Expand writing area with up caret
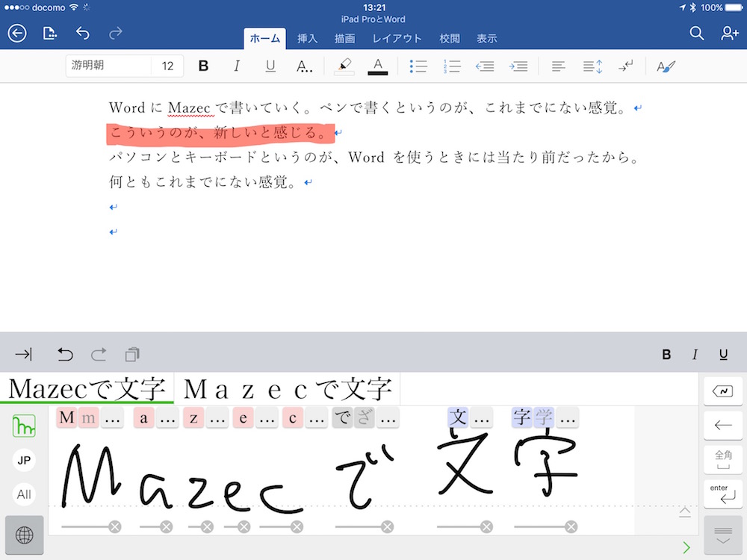747x560 pixels. point(684,512)
